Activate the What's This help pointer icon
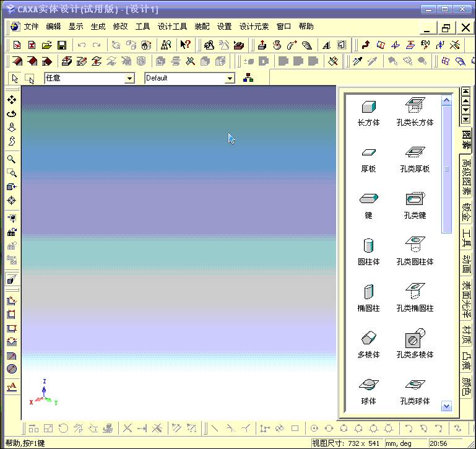Screen dimensions: 476x449 point(185,45)
